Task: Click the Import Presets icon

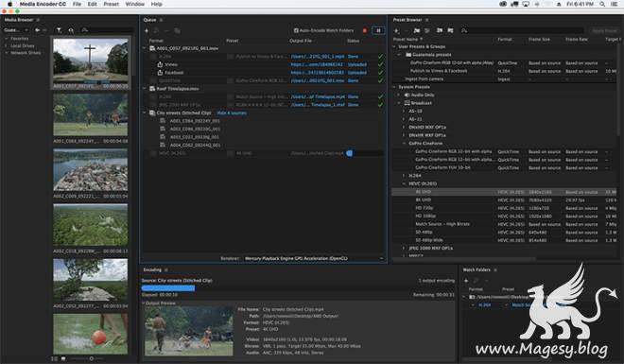Action: click(440, 30)
